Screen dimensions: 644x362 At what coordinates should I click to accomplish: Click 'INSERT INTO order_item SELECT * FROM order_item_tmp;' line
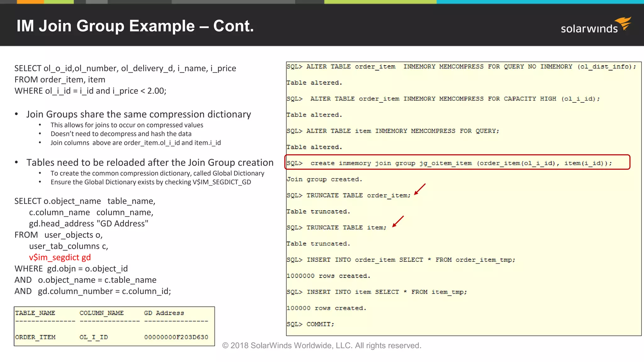click(401, 260)
